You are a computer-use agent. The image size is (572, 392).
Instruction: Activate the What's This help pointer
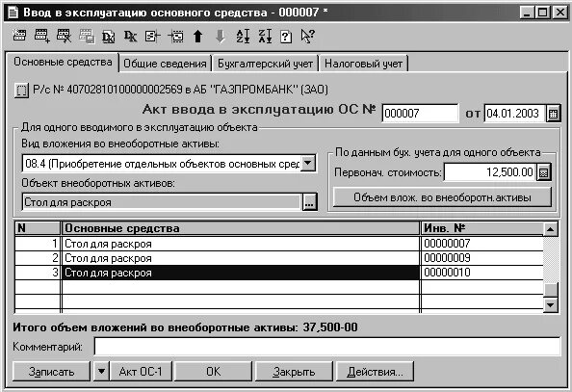(x=307, y=37)
